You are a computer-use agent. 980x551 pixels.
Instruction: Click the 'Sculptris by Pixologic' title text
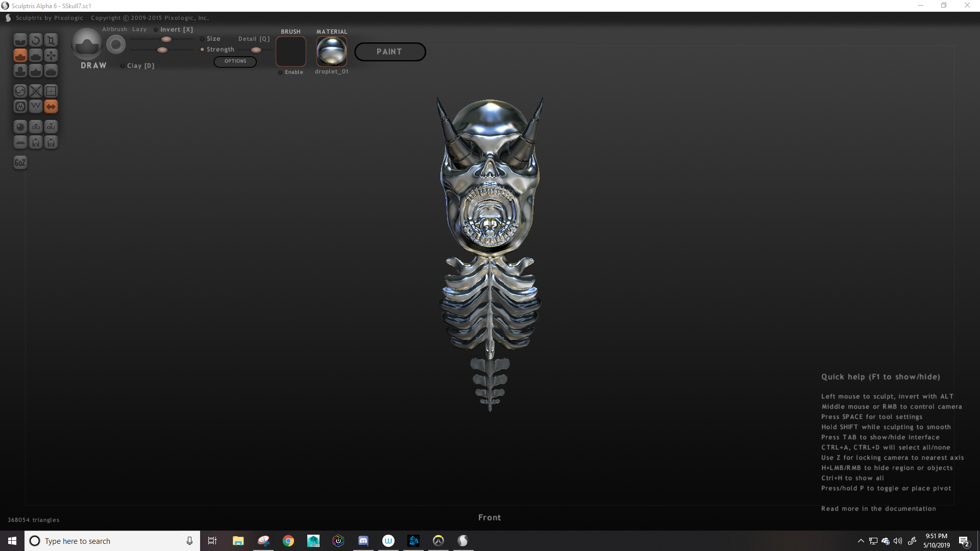50,18
